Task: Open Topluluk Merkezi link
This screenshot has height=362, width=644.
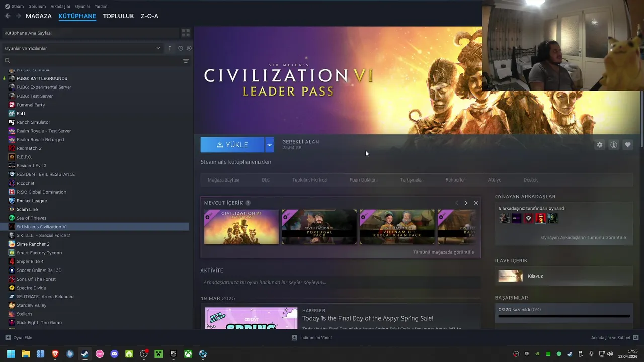Action: point(309,179)
